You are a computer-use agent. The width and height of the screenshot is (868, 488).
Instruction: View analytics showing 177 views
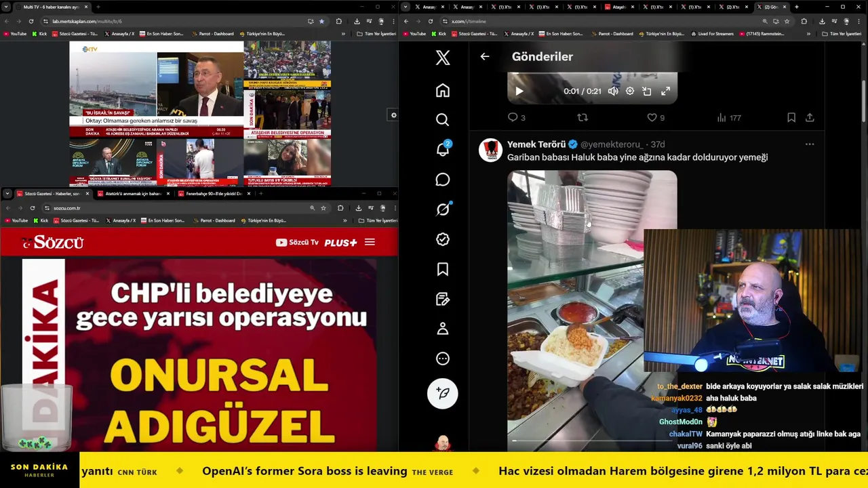(729, 117)
